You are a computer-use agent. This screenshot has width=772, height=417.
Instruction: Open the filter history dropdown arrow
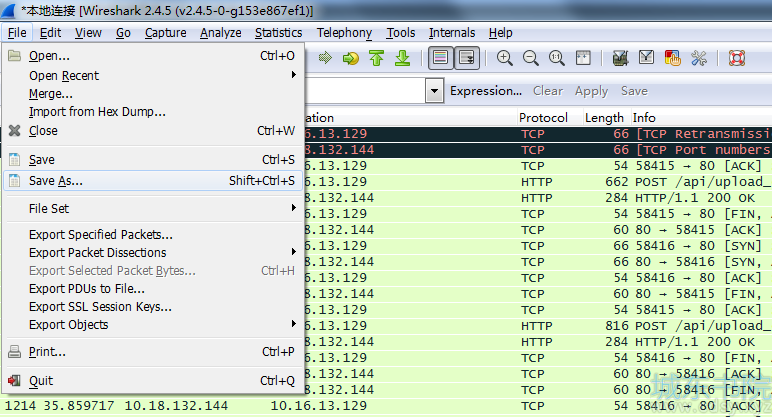(x=434, y=91)
